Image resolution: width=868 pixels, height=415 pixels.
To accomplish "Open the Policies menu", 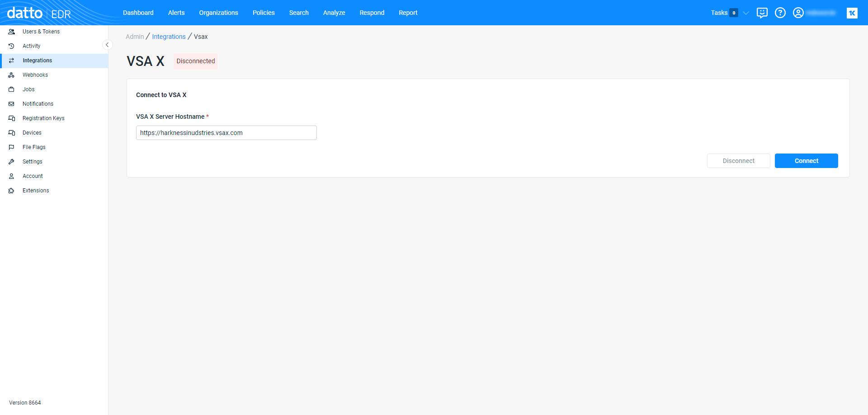I will [x=264, y=13].
